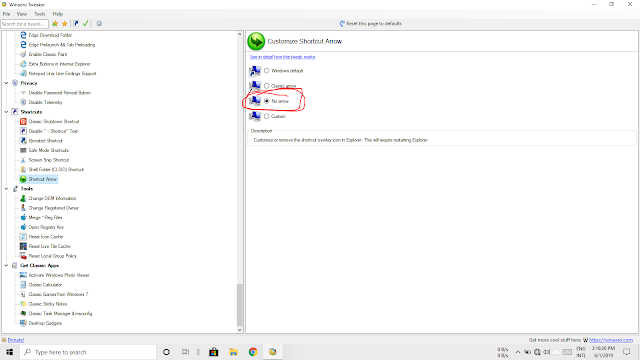Select Elevated Shortcut icon
The width and height of the screenshot is (640, 360).
pyautogui.click(x=23, y=140)
